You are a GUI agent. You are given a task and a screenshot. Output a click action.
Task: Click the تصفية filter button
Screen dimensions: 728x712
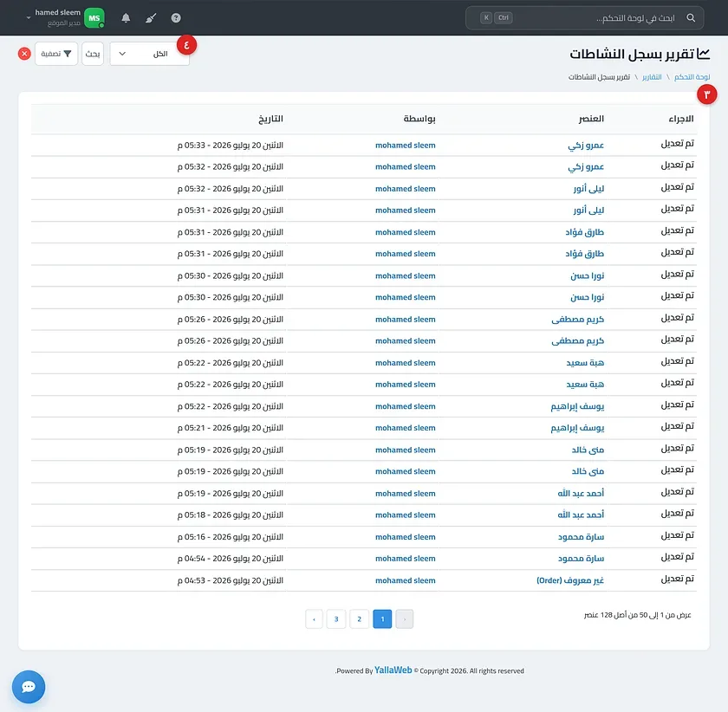(56, 54)
